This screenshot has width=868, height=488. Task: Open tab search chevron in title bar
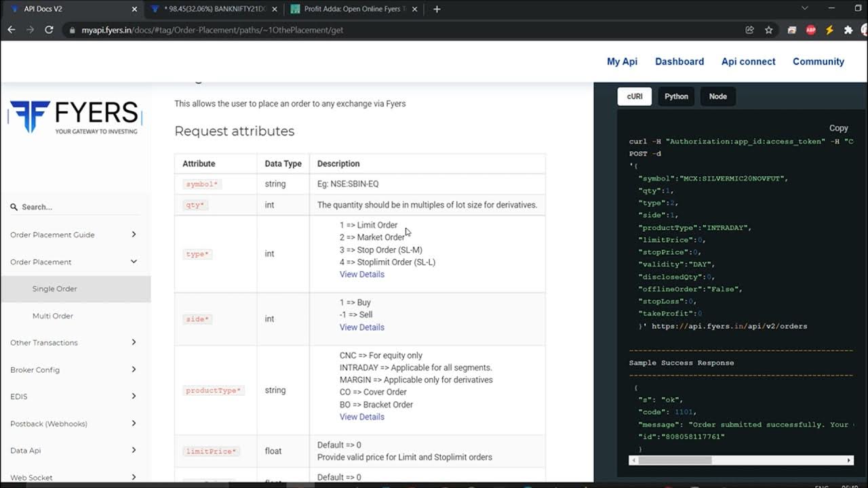click(x=805, y=8)
